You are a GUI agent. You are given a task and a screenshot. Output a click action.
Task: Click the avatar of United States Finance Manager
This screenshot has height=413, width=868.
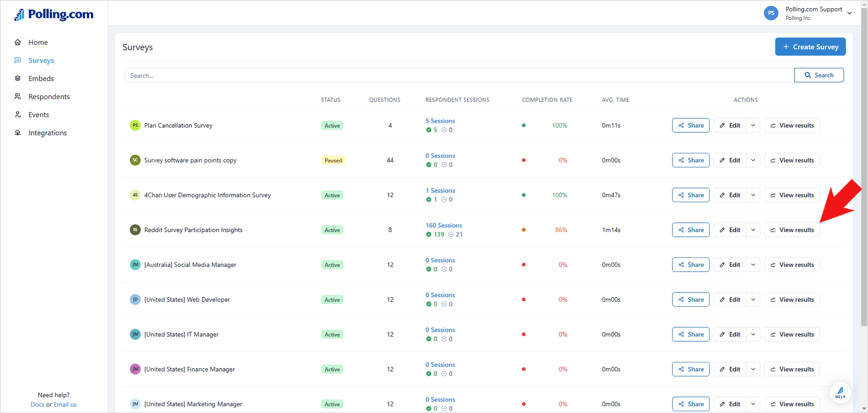(x=135, y=369)
